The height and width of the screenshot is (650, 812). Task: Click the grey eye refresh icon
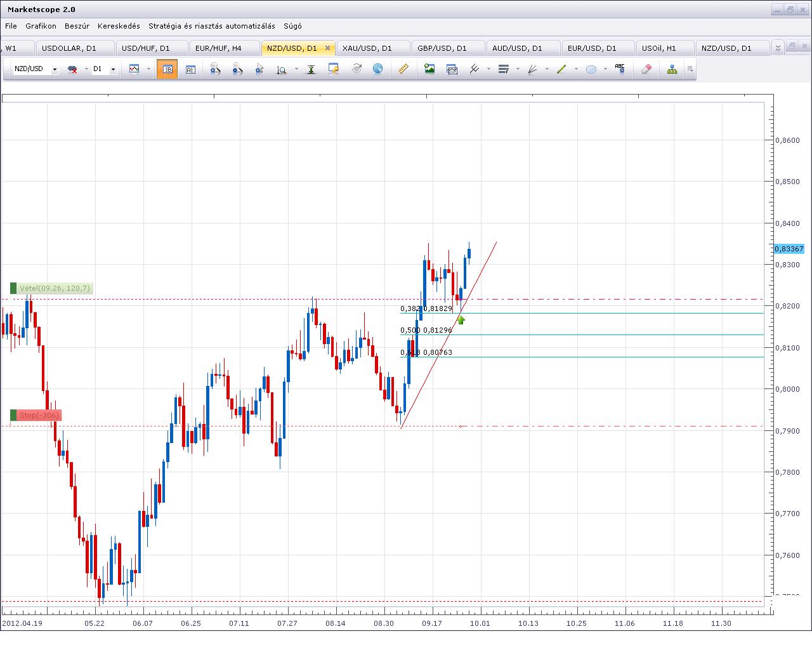click(356, 69)
